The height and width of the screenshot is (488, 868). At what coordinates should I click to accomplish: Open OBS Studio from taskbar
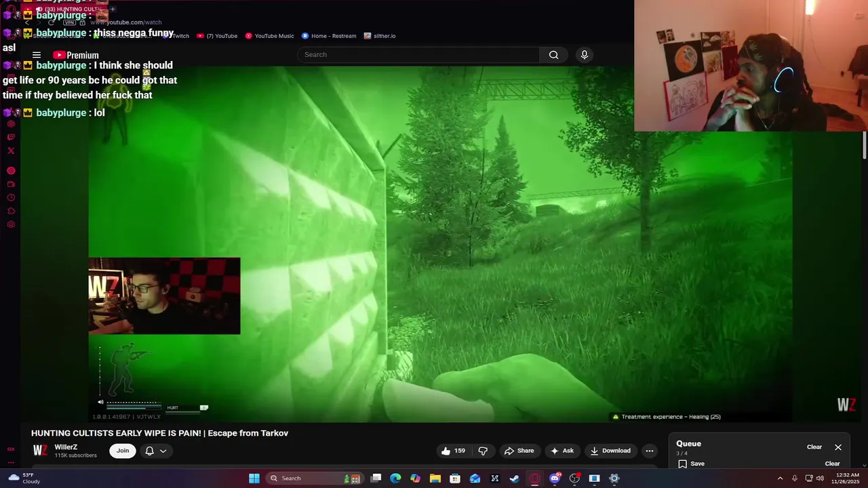pos(574,479)
